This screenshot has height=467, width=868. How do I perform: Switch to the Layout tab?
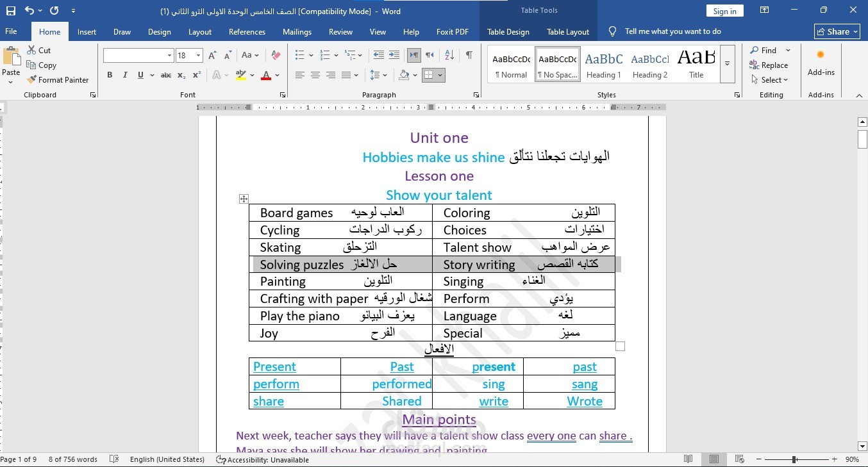pos(200,31)
